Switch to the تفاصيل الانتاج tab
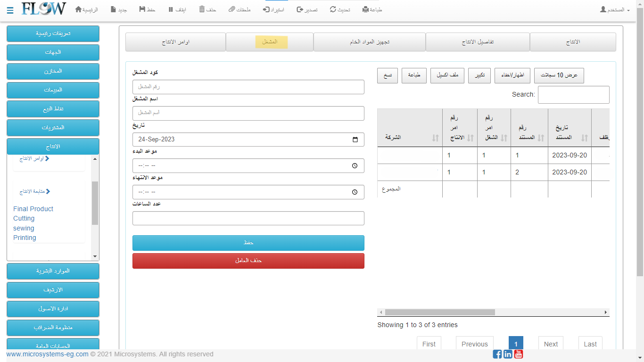 pyautogui.click(x=478, y=42)
